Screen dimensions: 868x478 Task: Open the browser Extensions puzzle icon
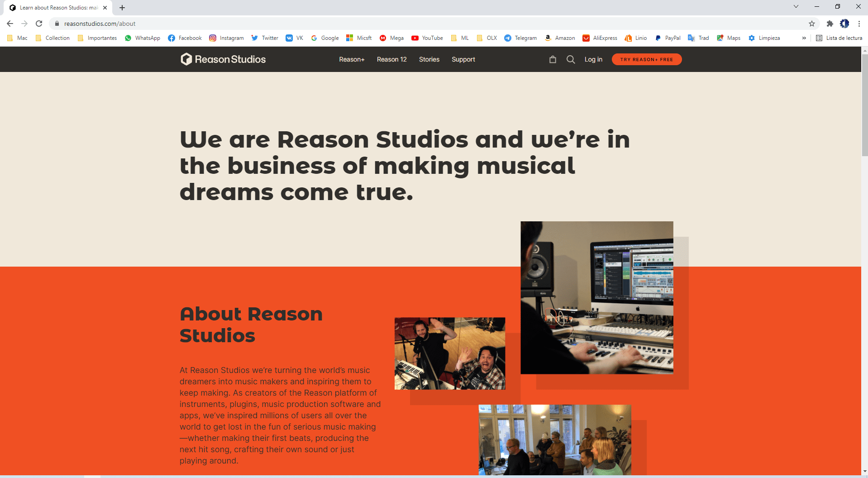pyautogui.click(x=830, y=24)
